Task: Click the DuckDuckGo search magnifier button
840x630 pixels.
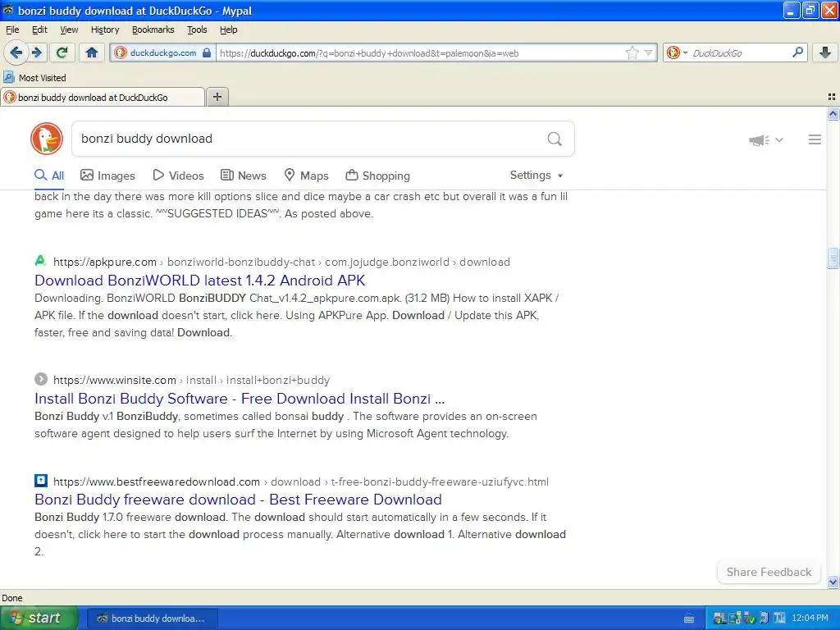Action: [x=555, y=139]
